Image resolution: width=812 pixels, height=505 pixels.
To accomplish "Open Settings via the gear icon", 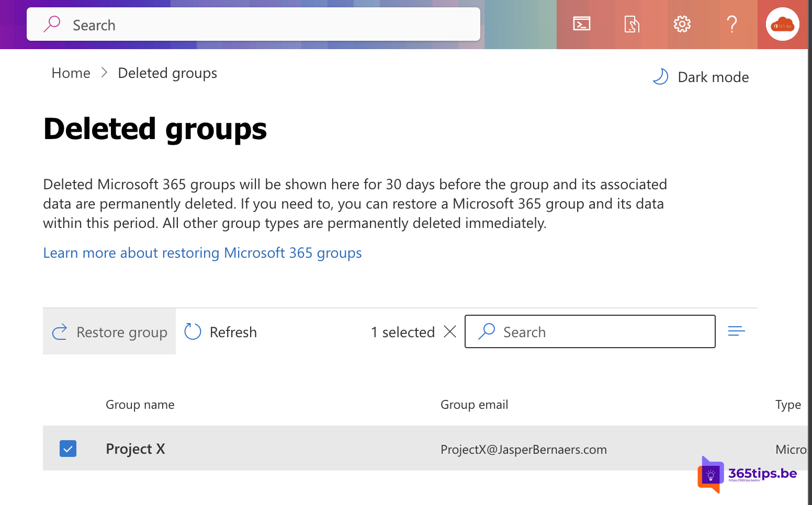I will click(x=682, y=24).
